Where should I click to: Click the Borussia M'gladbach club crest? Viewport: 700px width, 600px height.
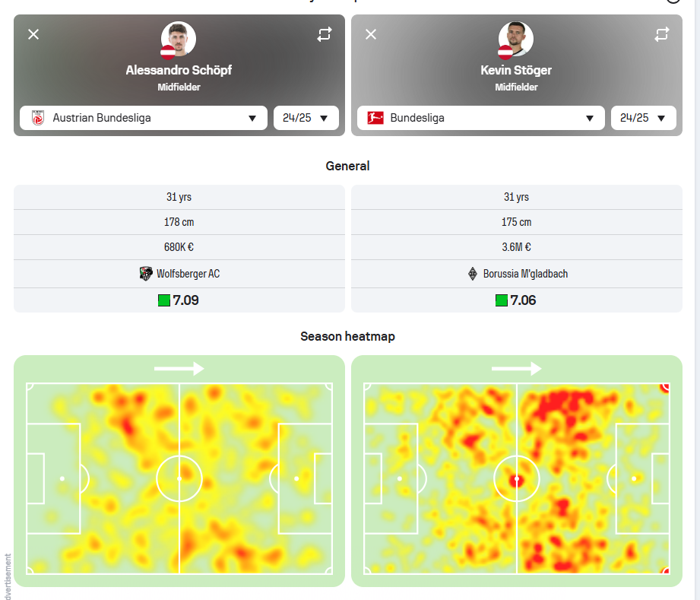[472, 274]
